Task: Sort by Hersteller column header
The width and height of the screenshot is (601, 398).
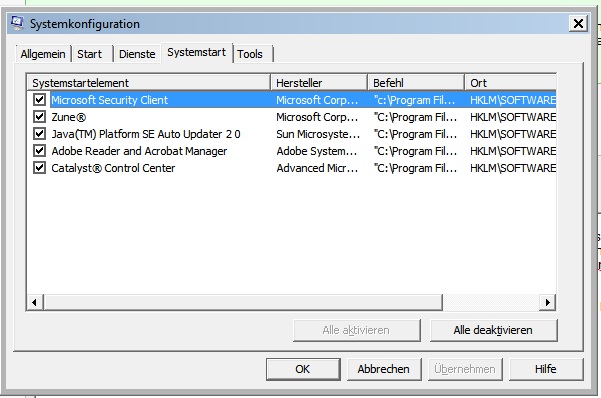Action: coord(319,83)
